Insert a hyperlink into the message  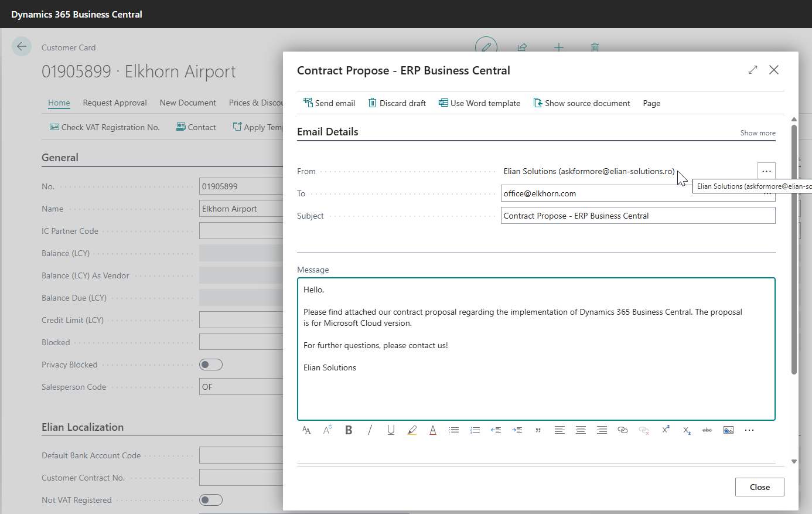pos(623,430)
